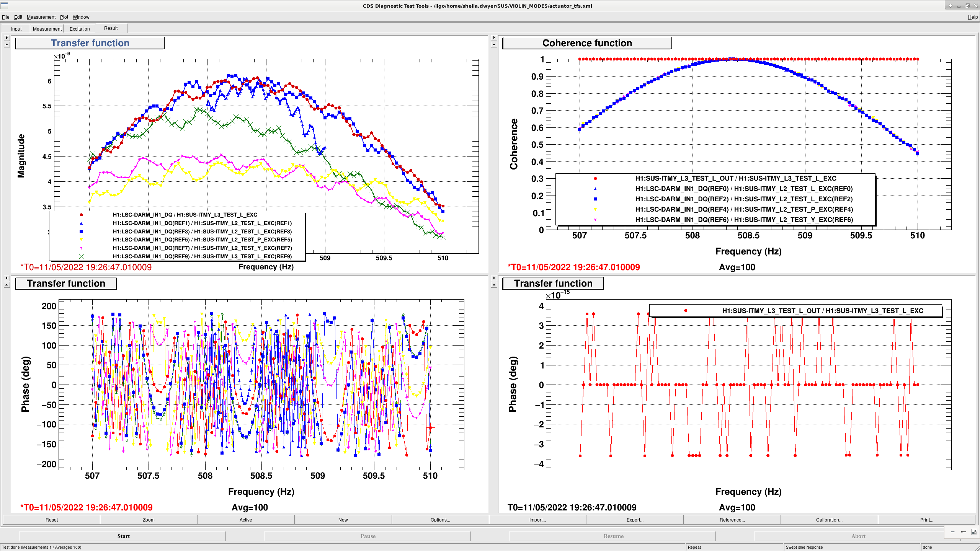Click the left arrow icon in bottom-right widget
Image resolution: width=980 pixels, height=551 pixels.
click(x=964, y=531)
